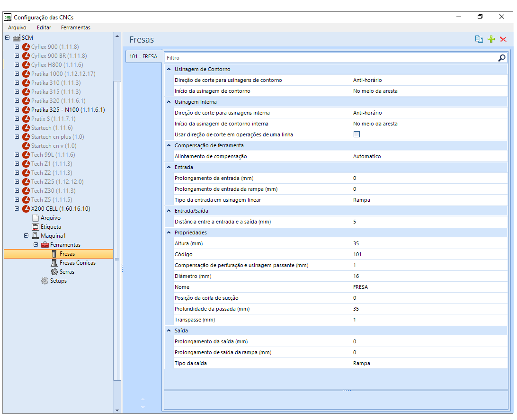Collapse the X200 CELL tree node
Image resolution: width=517 pixels, height=420 pixels.
[x=17, y=209]
